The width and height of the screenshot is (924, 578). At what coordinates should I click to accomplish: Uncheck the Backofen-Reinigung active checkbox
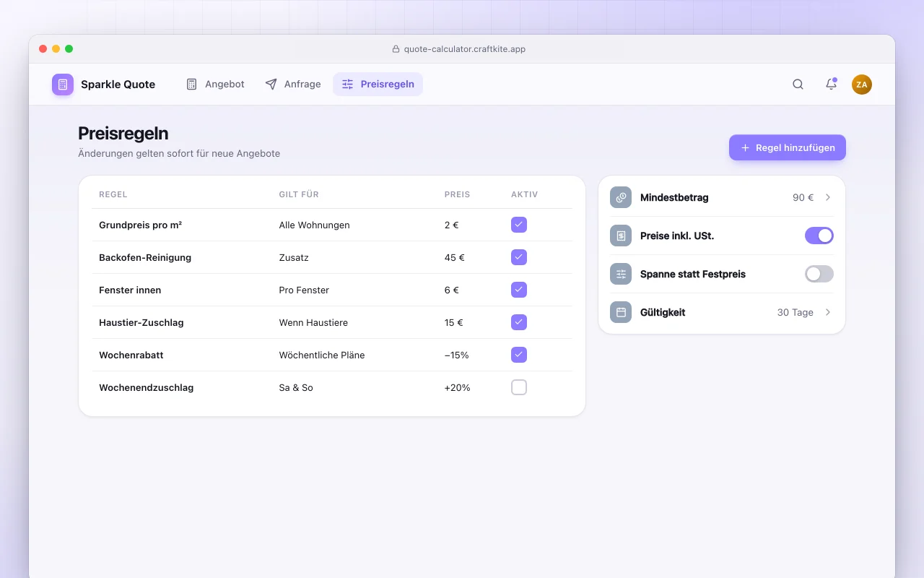(519, 257)
